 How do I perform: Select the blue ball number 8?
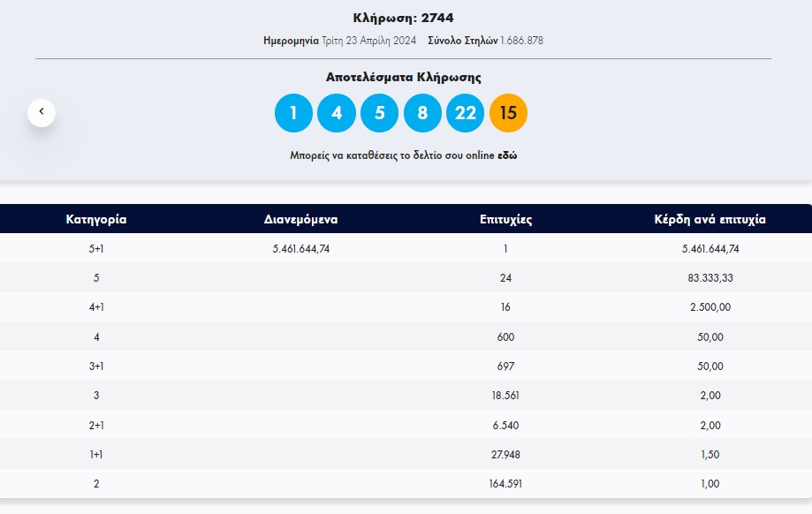[x=422, y=113]
